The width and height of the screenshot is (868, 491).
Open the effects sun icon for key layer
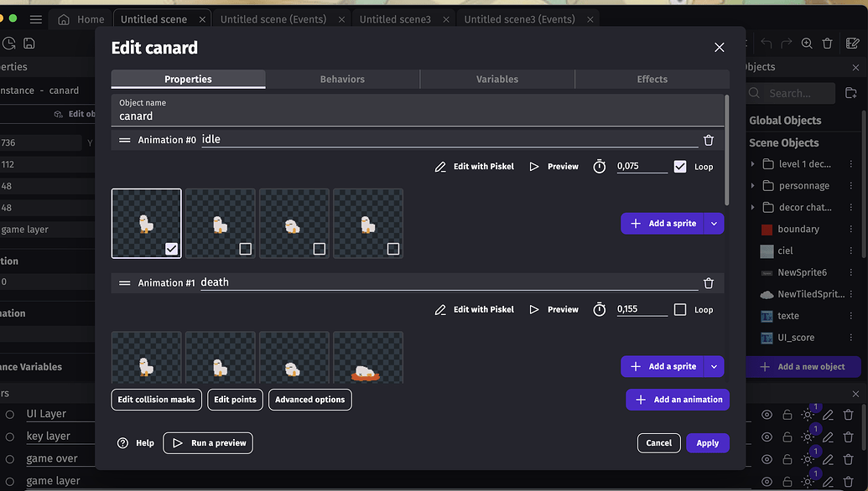pos(808,437)
